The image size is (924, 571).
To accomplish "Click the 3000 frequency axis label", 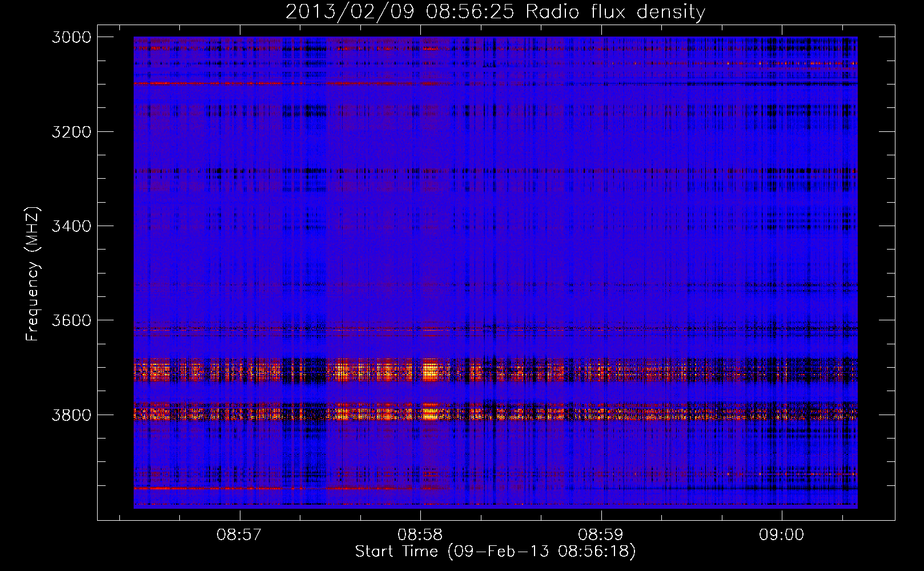I will (x=71, y=37).
